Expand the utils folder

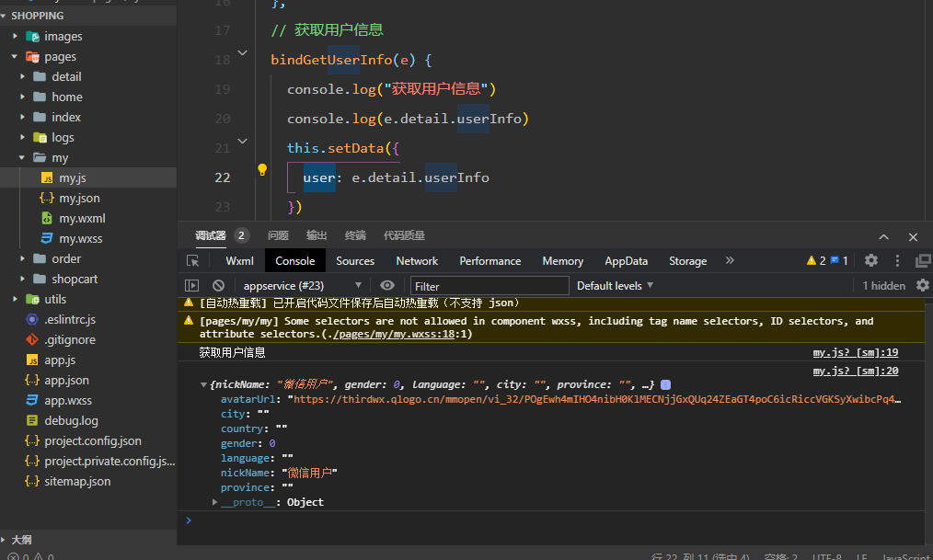16,299
